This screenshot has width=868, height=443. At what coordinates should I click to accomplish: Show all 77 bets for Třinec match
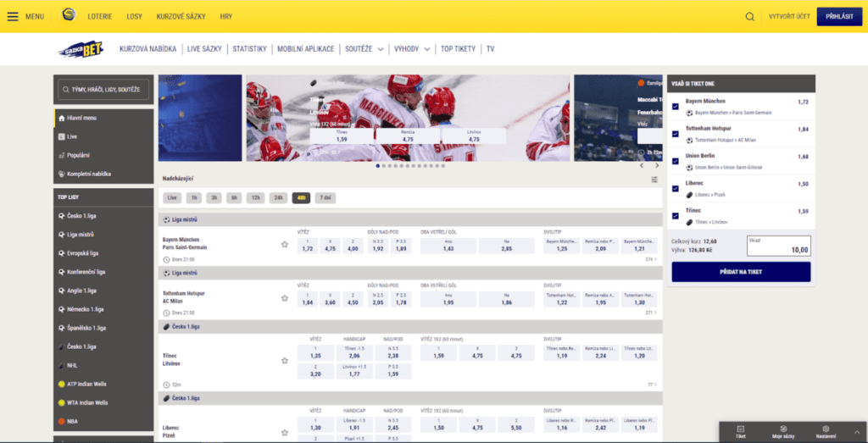pyautogui.click(x=652, y=385)
